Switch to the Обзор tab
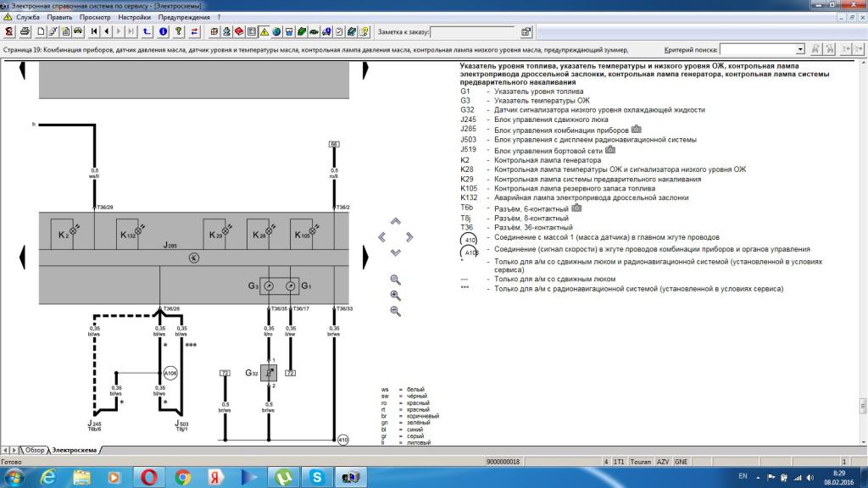This screenshot has height=488, width=868. pyautogui.click(x=34, y=451)
